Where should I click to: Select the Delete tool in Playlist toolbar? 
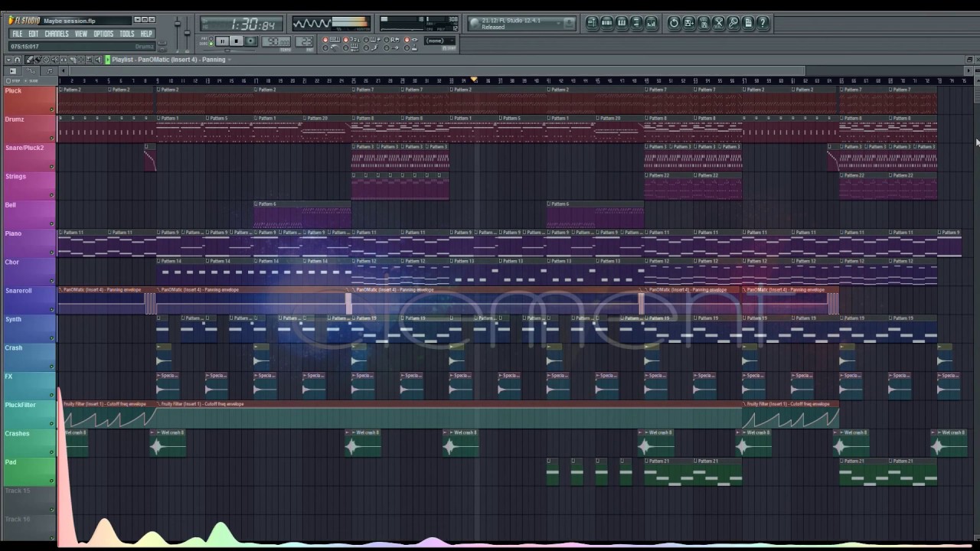pos(46,60)
